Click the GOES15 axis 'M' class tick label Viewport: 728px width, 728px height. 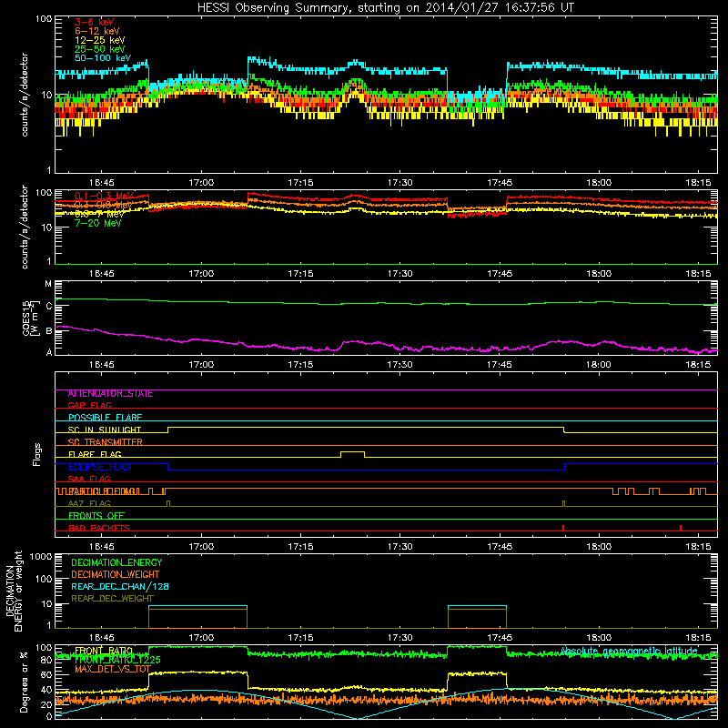pyautogui.click(x=48, y=284)
